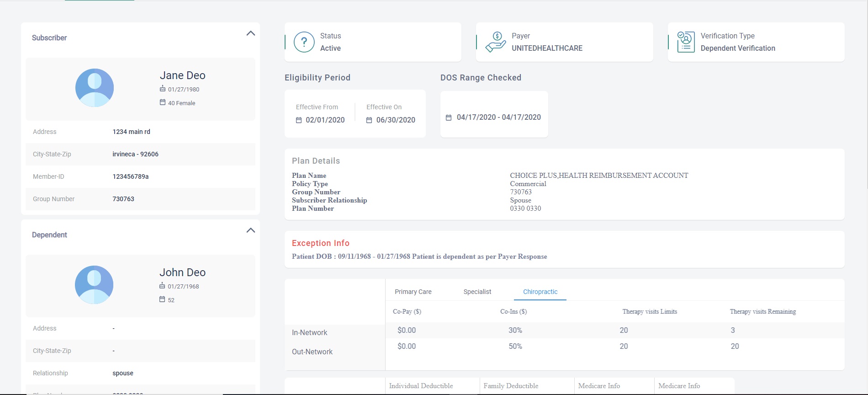868x395 pixels.
Task: Click the Verification Type document icon
Action: point(686,42)
